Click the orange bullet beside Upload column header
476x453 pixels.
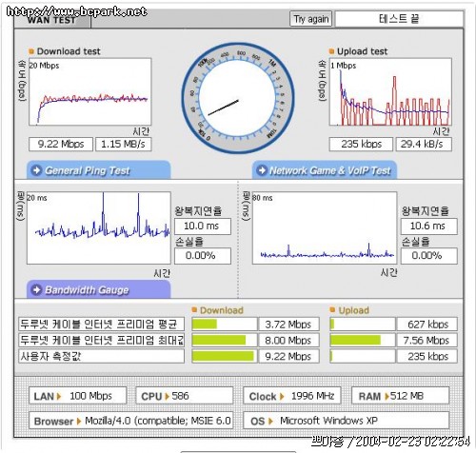(x=332, y=309)
